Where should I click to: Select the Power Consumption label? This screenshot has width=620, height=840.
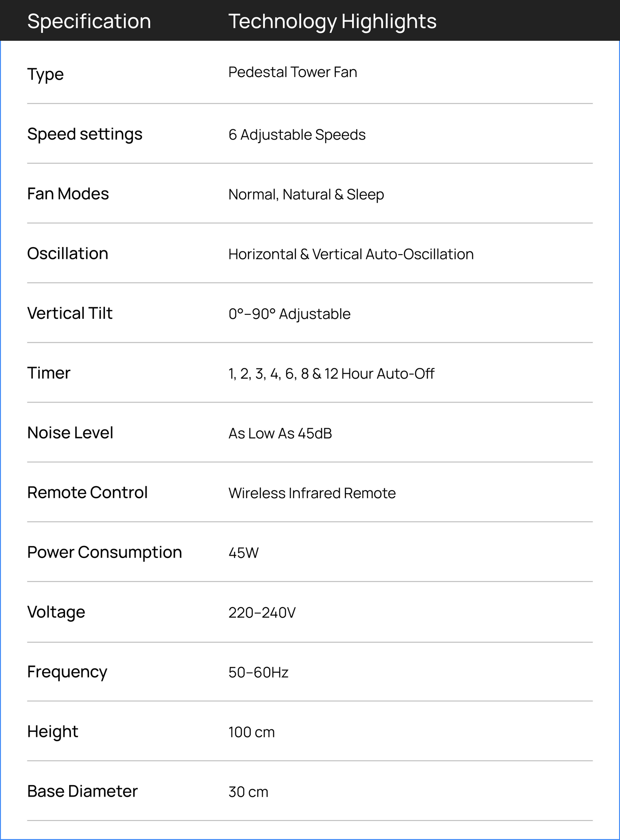105,552
